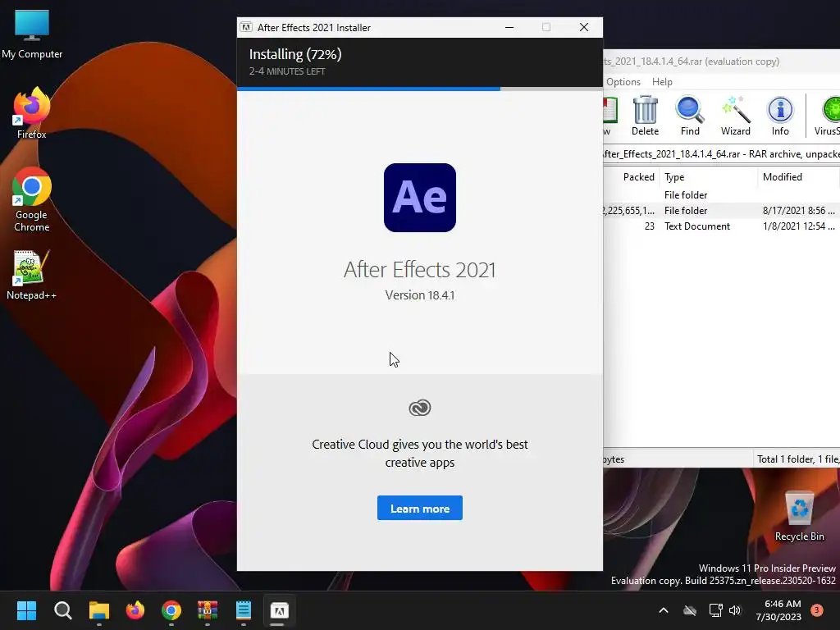Screen dimensions: 840x630
Task: Open the Windows Start menu
Action: [27, 610]
